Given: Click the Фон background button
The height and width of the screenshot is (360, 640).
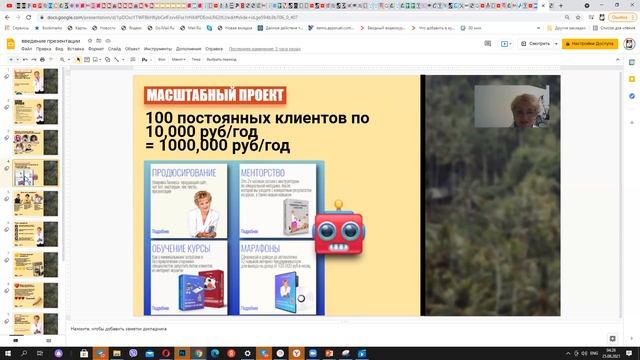Looking at the screenshot, I should pos(162,60).
